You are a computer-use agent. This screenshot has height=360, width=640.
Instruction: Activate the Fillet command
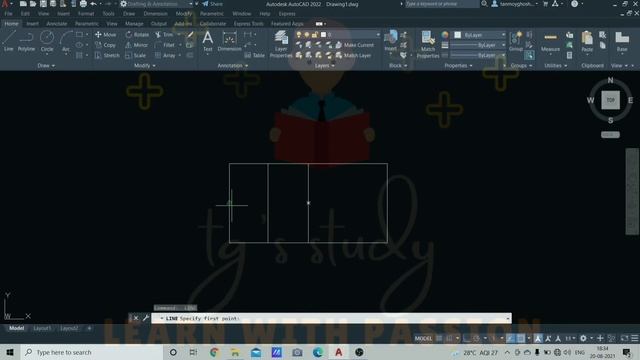pos(165,45)
